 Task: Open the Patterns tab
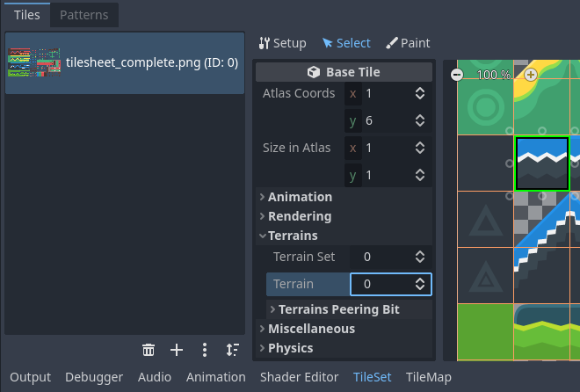[x=83, y=15]
